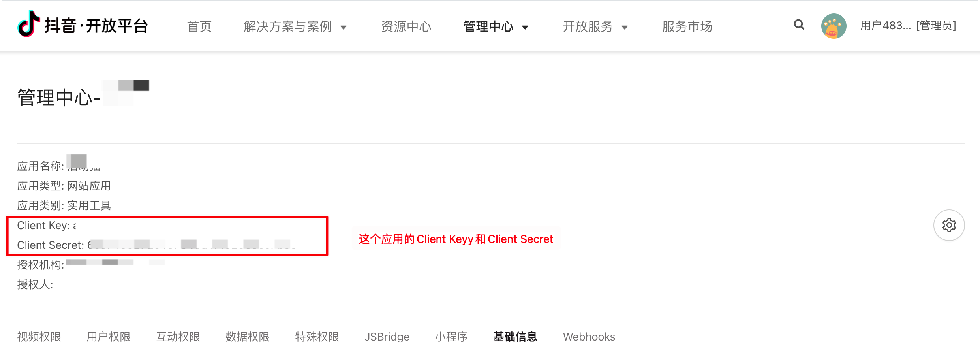The width and height of the screenshot is (980, 350).
Task: Expand the 管理中心 dropdown arrow
Action: [525, 27]
